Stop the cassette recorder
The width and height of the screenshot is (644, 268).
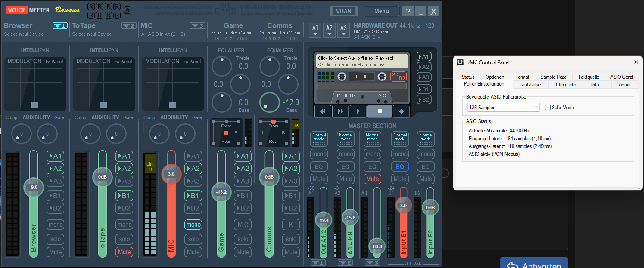(x=380, y=111)
